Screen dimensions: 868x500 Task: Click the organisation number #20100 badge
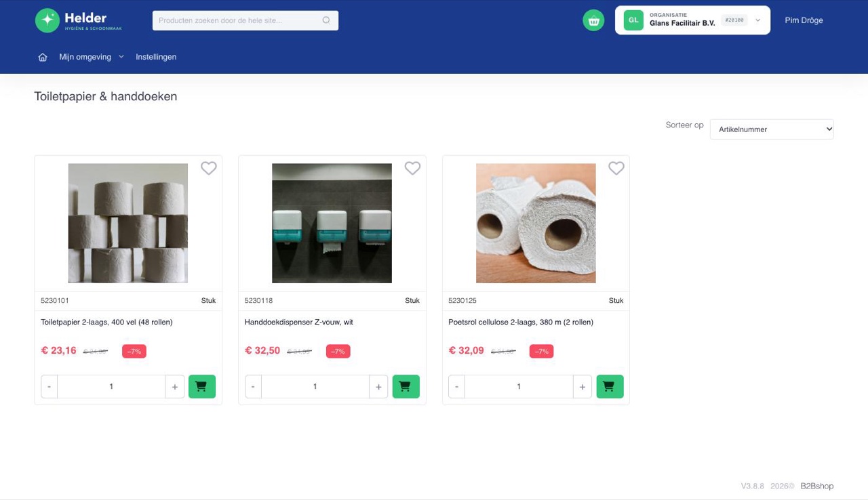(x=734, y=20)
